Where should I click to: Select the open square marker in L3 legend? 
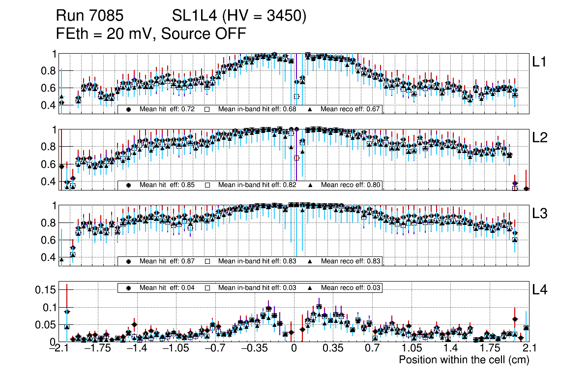(x=207, y=261)
